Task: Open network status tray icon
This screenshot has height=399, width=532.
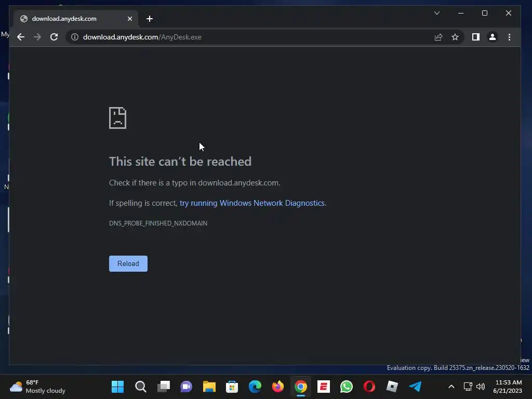Action: pos(468,387)
